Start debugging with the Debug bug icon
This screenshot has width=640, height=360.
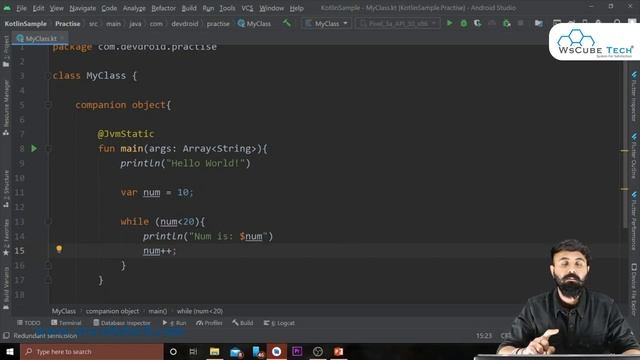(464, 23)
